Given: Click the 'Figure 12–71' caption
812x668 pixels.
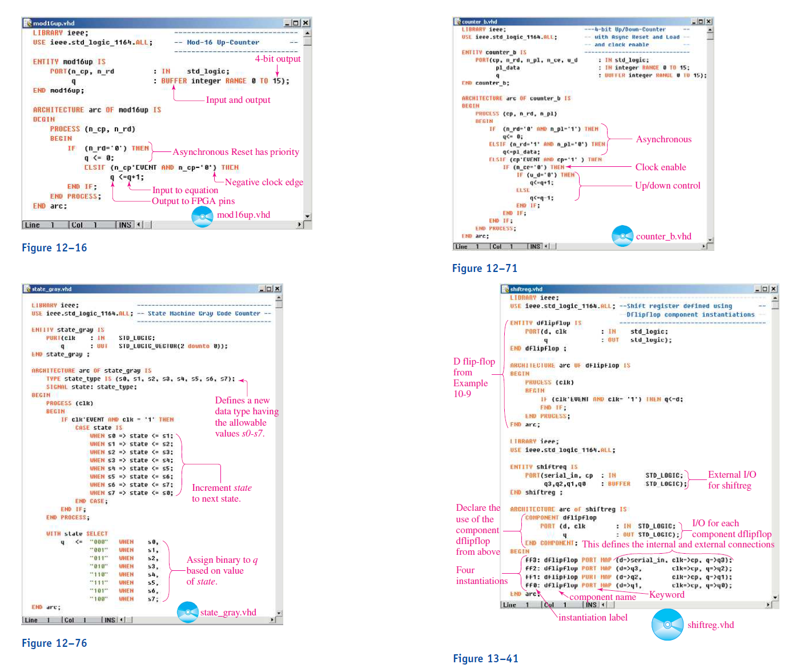Looking at the screenshot, I should pos(485,269).
